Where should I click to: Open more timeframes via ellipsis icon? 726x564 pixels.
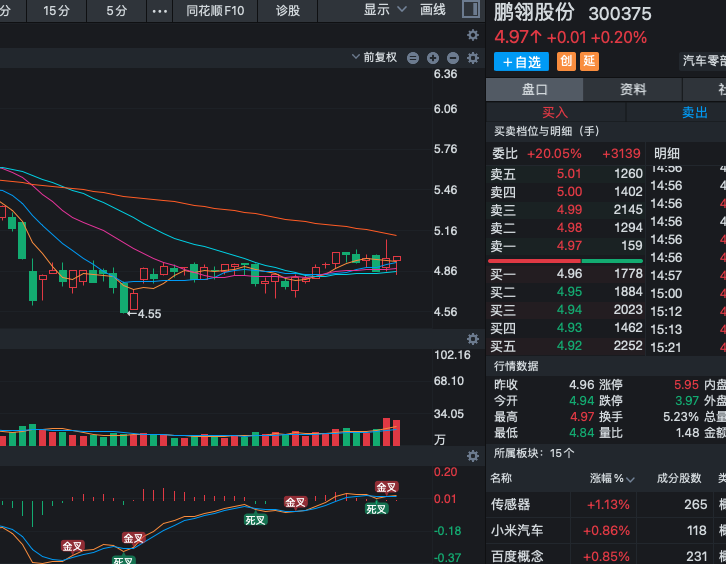pyautogui.click(x=160, y=11)
